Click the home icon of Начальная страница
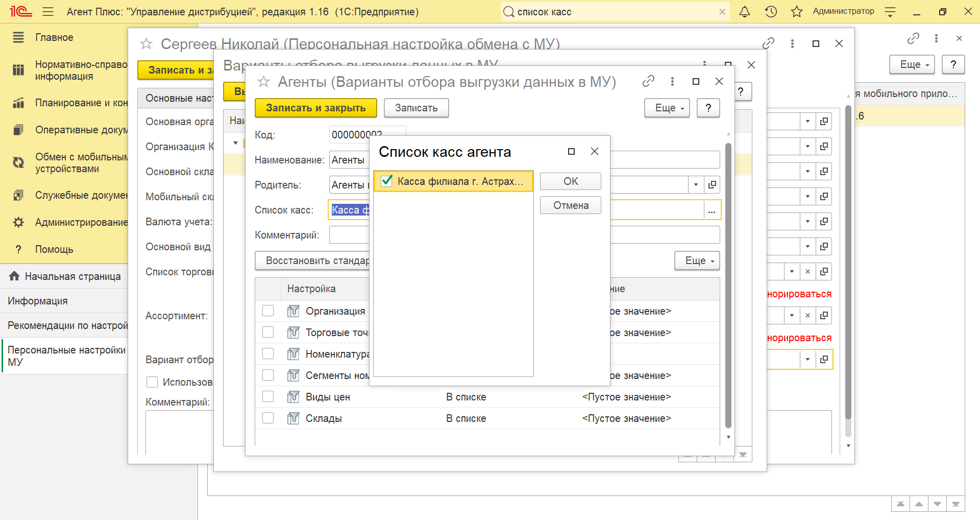 coord(14,276)
